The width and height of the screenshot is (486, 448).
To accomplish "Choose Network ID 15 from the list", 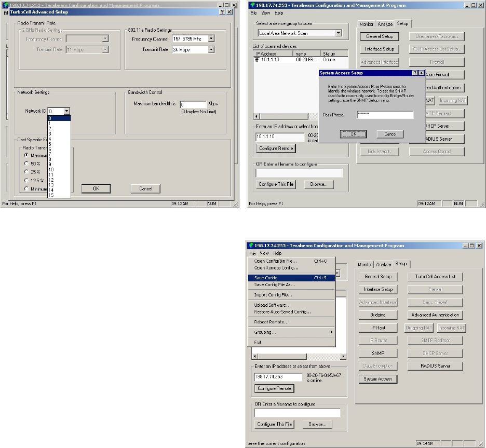I will tap(59, 195).
